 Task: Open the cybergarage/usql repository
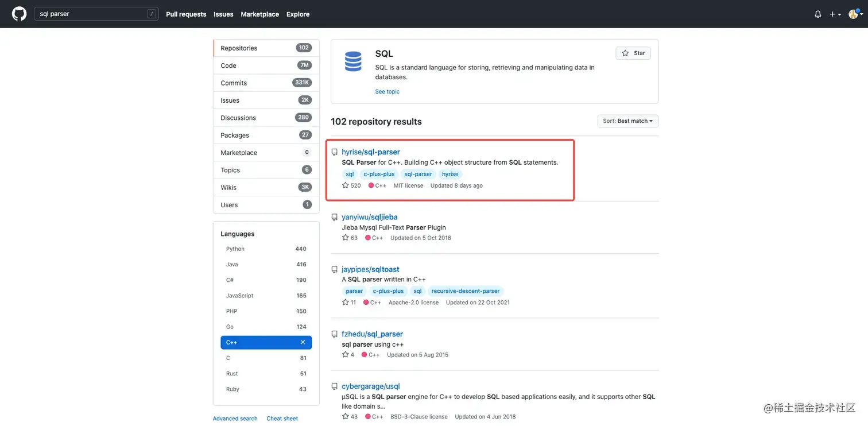click(x=371, y=386)
